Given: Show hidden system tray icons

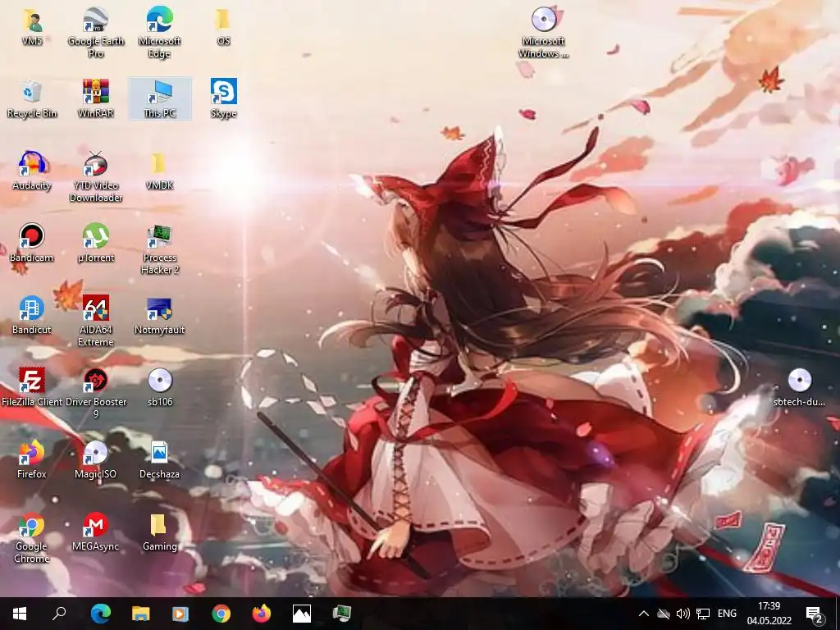Looking at the screenshot, I should (x=644, y=614).
